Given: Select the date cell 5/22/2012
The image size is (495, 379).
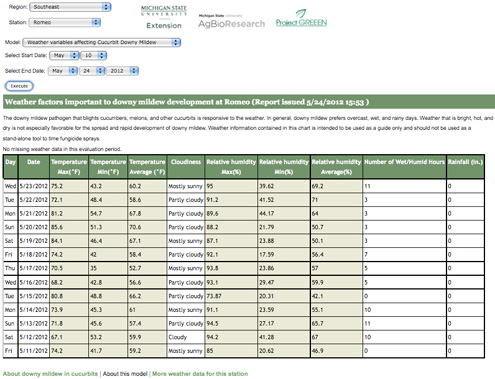Looking at the screenshot, I should point(34,200).
